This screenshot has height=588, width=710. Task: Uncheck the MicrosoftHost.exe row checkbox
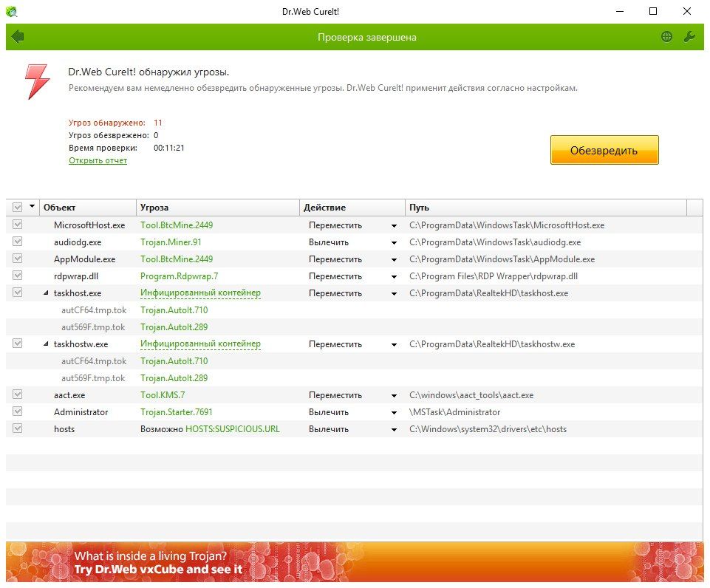tap(17, 225)
